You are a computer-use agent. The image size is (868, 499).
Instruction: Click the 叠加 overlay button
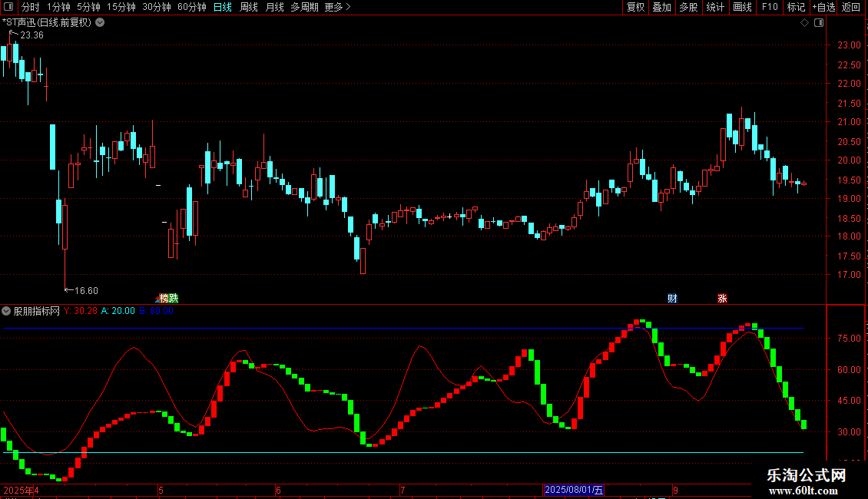tap(661, 7)
